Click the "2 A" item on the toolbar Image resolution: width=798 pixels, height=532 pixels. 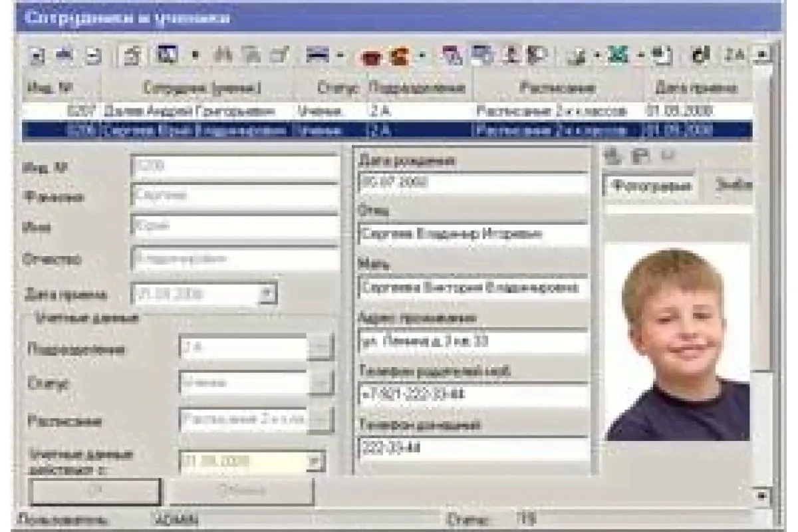click(734, 57)
